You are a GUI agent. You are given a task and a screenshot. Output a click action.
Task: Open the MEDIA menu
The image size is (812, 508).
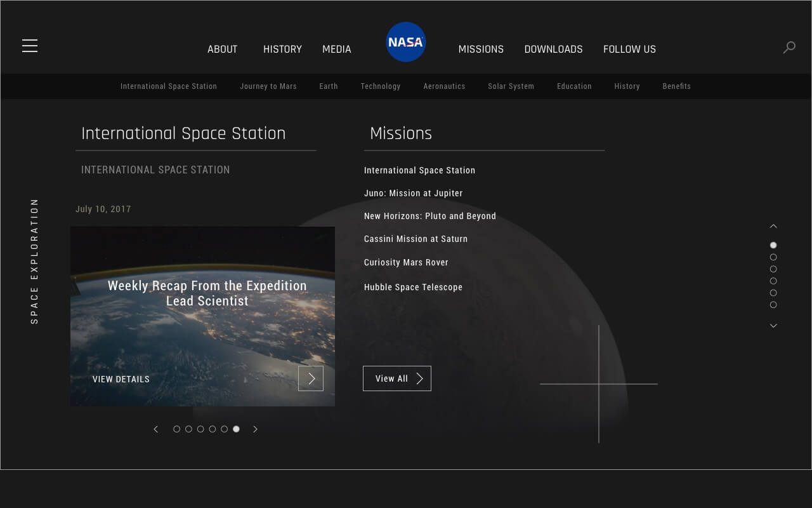tap(337, 49)
